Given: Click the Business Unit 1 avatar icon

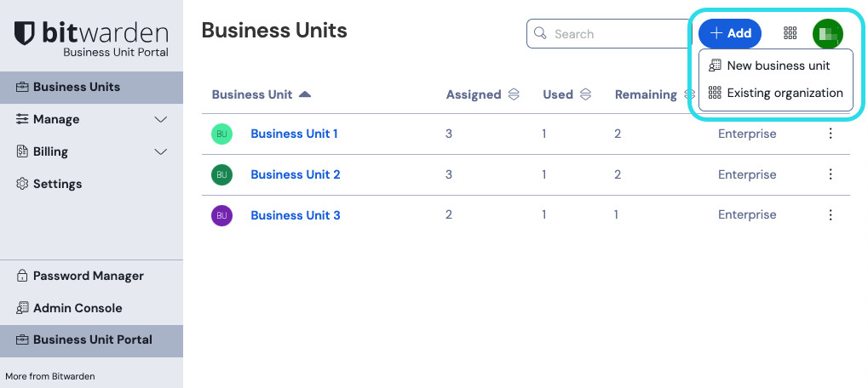Looking at the screenshot, I should [x=221, y=134].
